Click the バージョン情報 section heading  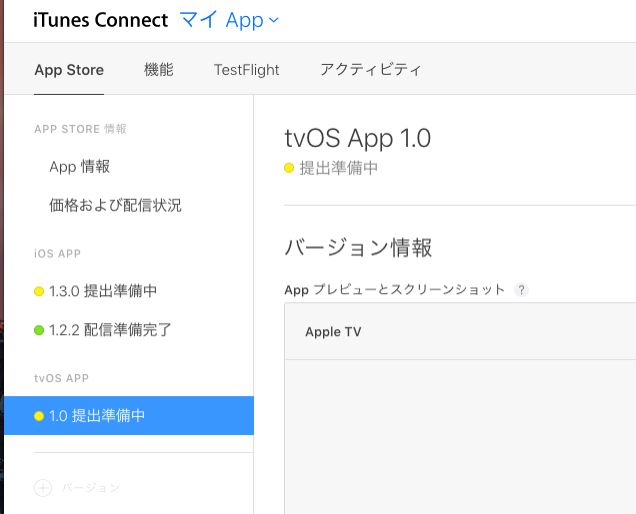point(358,247)
